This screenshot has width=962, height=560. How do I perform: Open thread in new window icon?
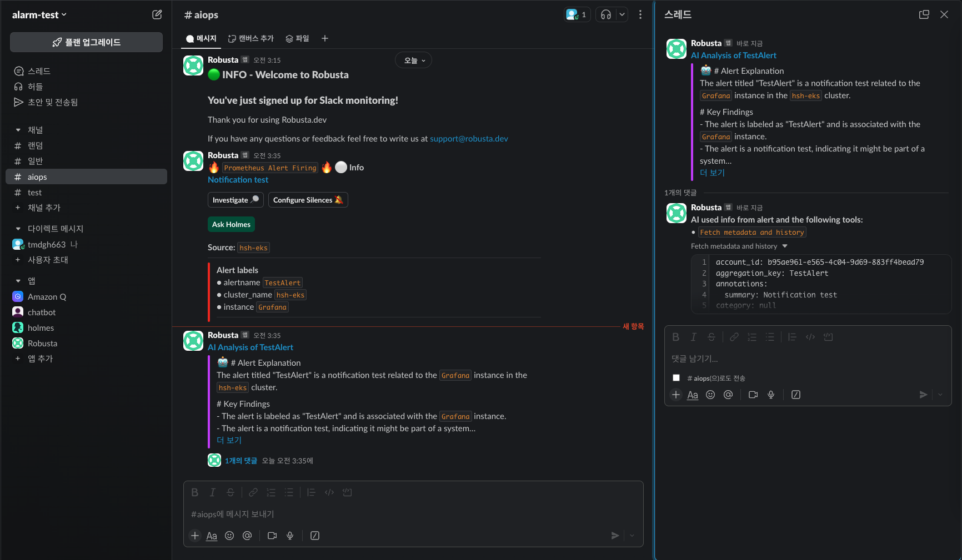point(924,14)
